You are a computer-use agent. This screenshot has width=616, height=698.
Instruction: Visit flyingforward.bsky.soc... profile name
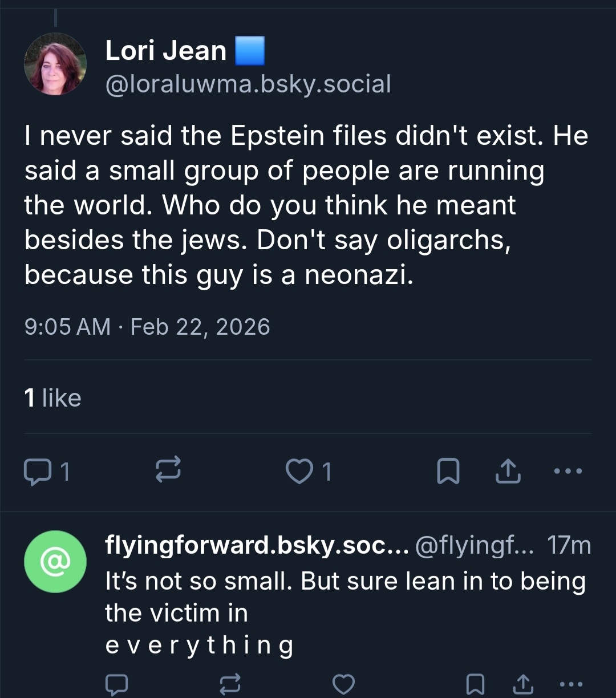click(x=257, y=546)
